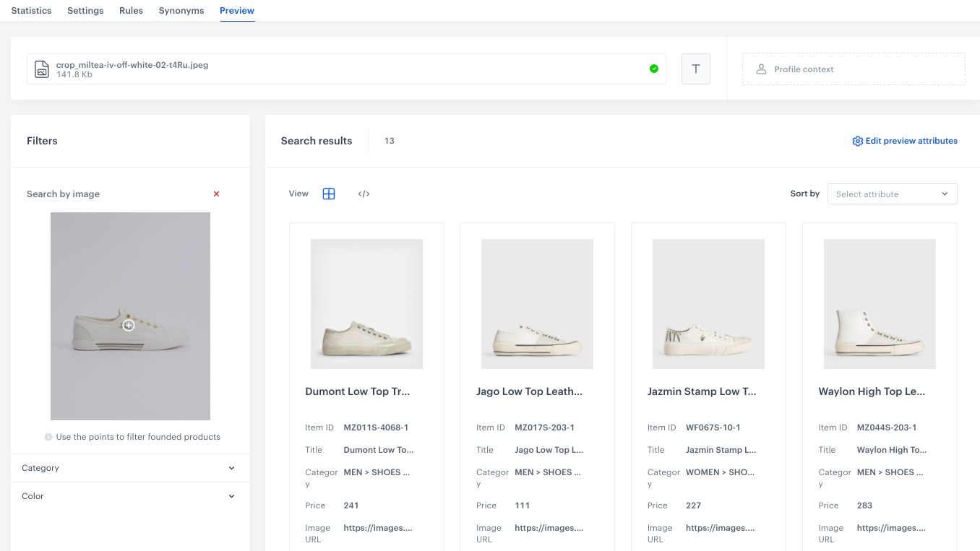Click the Profile context field
The width and height of the screenshot is (980, 551).
coord(854,69)
